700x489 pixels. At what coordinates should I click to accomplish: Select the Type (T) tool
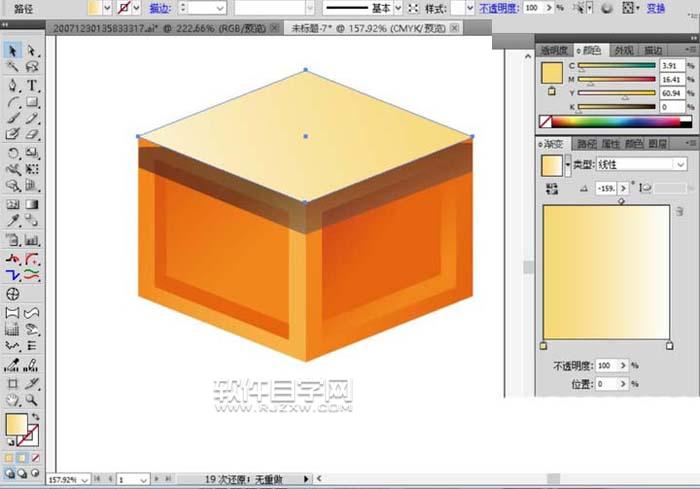point(32,85)
